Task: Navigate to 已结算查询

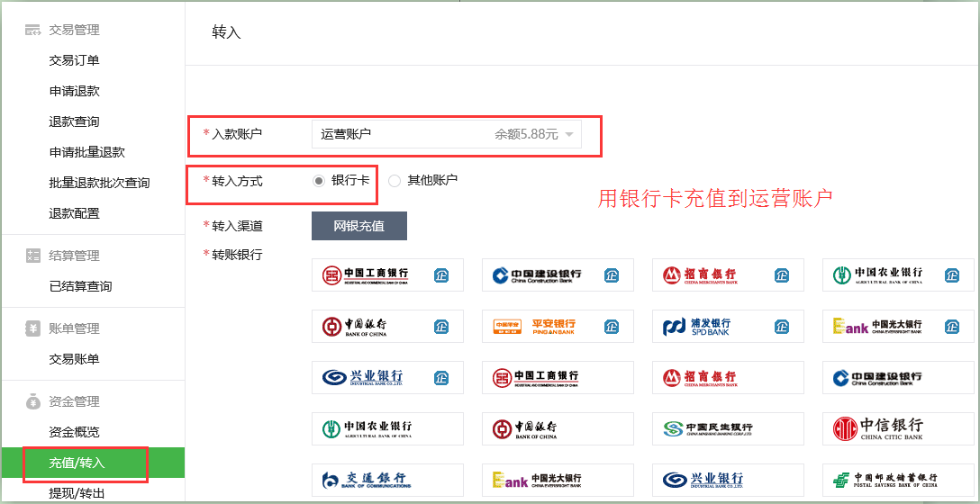Action: coord(81,287)
